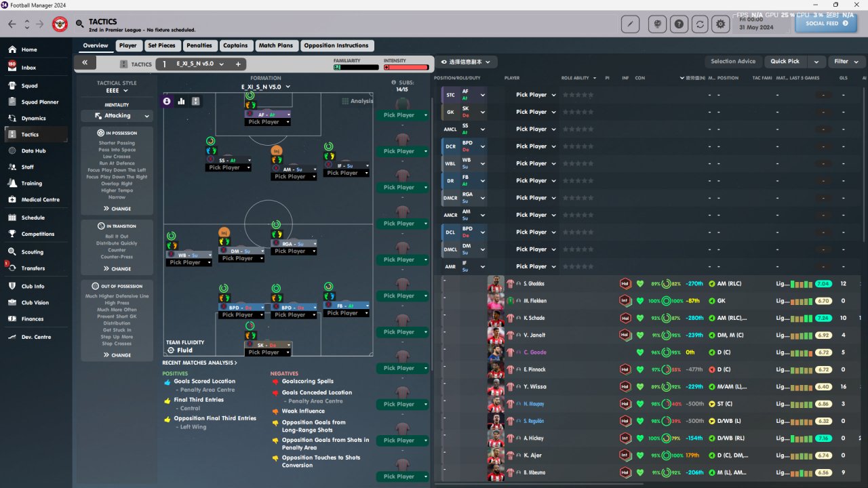Click Change under Out Of Possession
Viewport: 868px width, 488px height.
pos(117,355)
